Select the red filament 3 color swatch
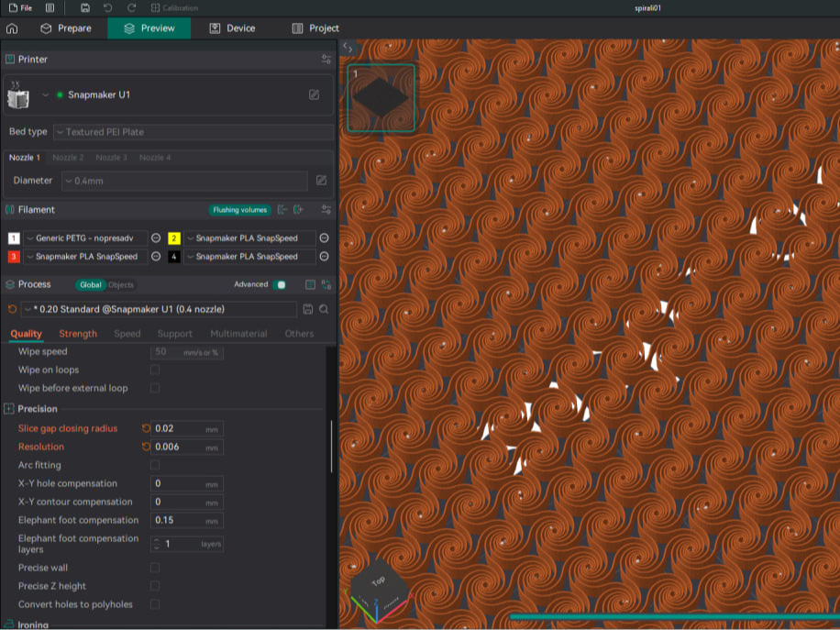 [x=14, y=257]
